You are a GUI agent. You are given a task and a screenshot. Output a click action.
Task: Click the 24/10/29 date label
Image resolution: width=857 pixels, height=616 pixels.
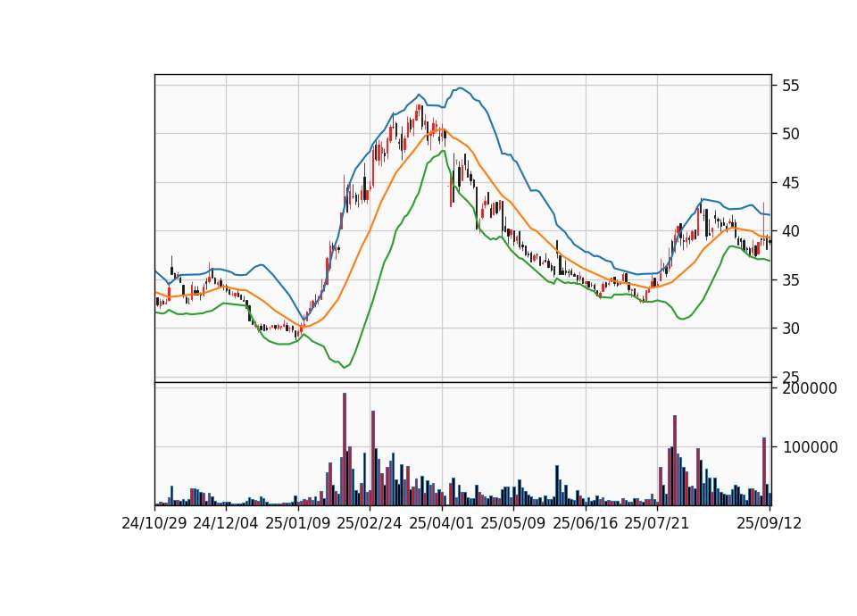[154, 524]
